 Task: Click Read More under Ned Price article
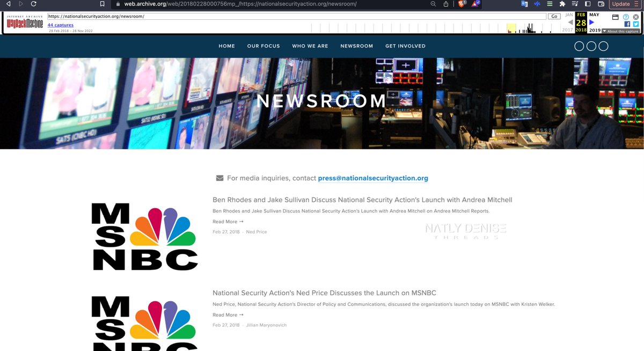click(x=228, y=315)
